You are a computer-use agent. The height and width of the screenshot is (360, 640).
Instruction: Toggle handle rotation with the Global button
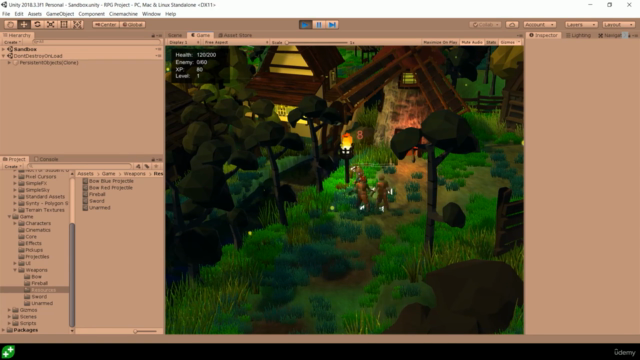[x=133, y=24]
